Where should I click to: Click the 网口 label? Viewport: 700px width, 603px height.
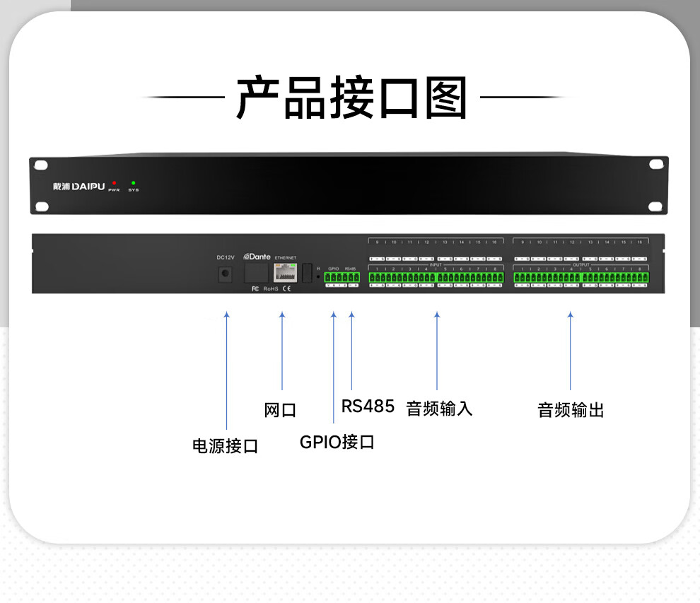280,410
